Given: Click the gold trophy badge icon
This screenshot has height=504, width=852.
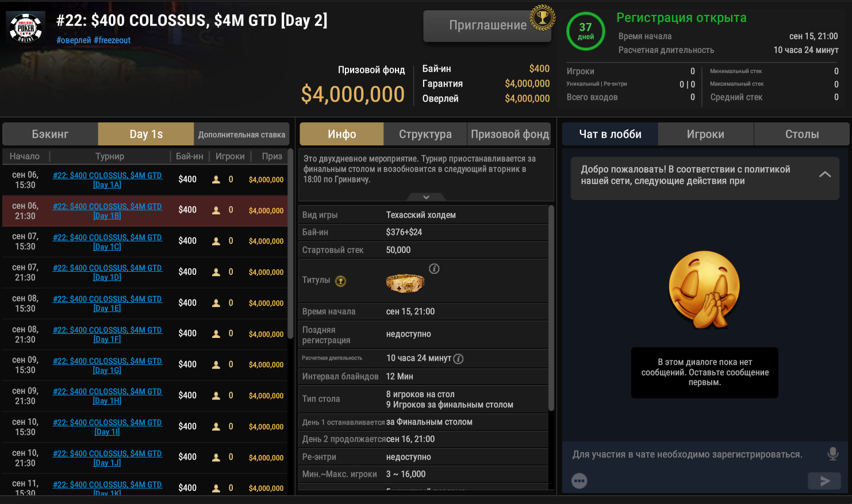Looking at the screenshot, I should pos(542,17).
